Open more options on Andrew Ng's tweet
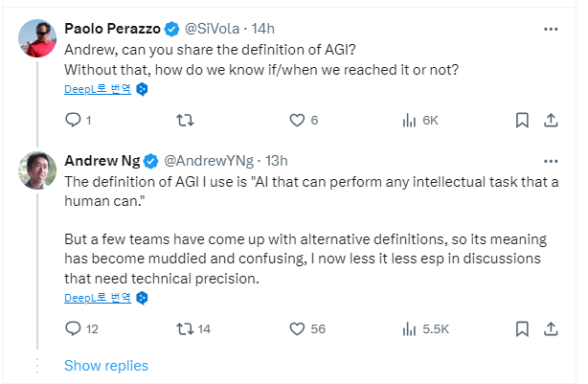This screenshot has height=384, width=588. tap(551, 160)
